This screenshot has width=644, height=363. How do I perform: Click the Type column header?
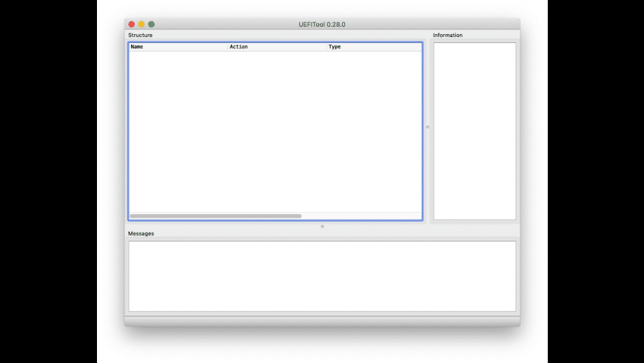pos(374,47)
